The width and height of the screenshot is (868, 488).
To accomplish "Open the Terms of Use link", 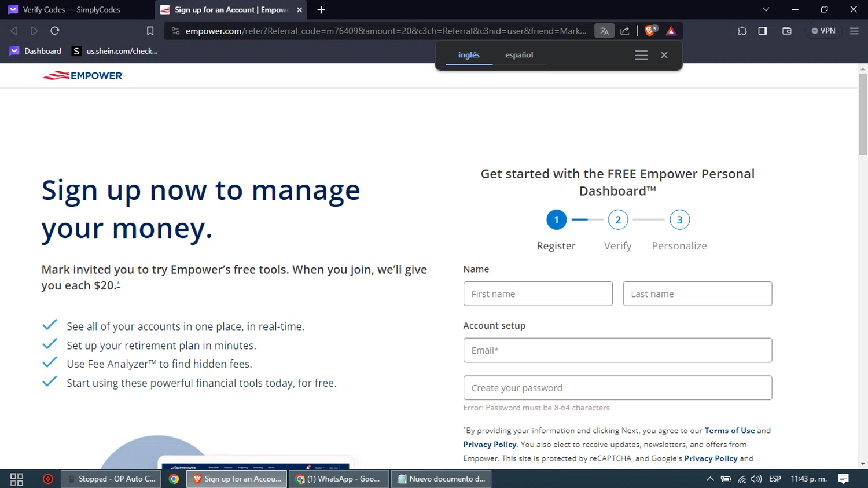I will [x=729, y=431].
